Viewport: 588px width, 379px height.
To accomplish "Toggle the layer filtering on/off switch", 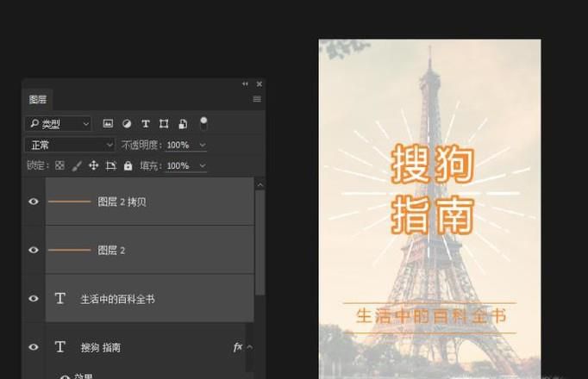I will pos(203,123).
